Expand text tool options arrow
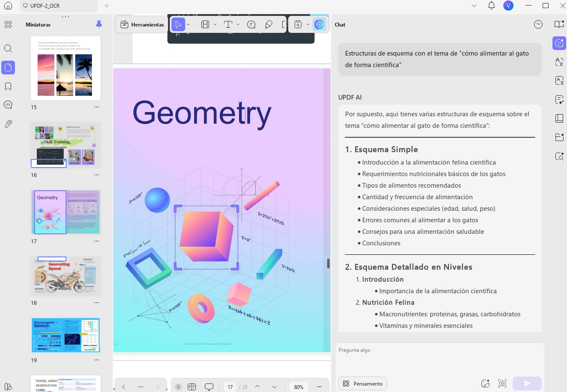 [238, 25]
